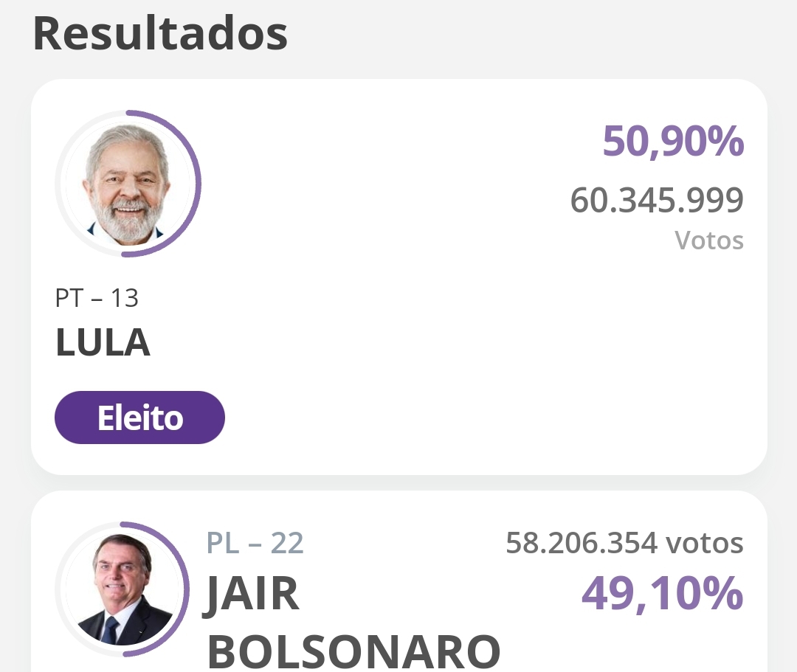
Task: Select the LULA candidate name
Action: click(103, 342)
